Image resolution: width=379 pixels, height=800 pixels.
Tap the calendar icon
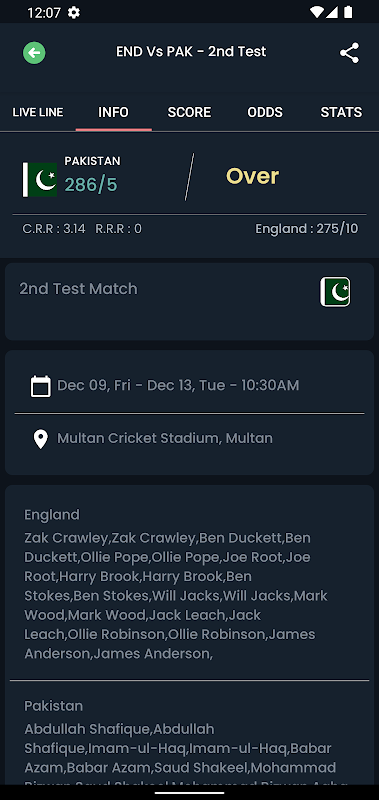point(40,386)
